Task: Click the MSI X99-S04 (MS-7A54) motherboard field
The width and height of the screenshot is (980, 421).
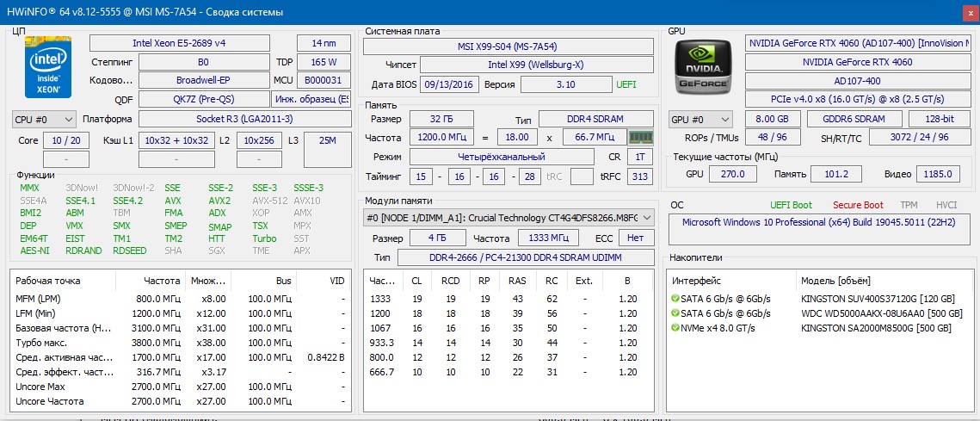Action: click(x=506, y=46)
